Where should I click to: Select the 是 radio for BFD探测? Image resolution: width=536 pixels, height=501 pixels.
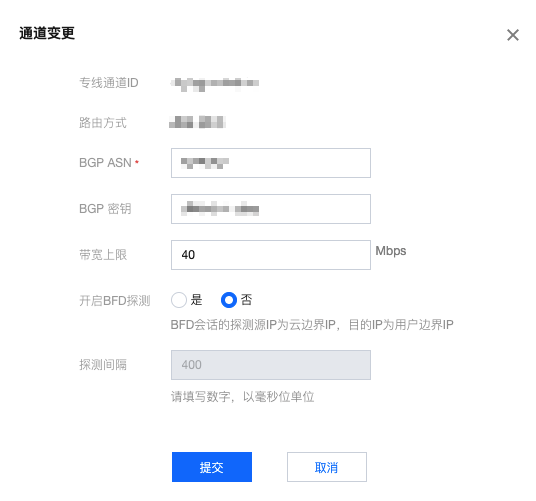click(x=179, y=300)
